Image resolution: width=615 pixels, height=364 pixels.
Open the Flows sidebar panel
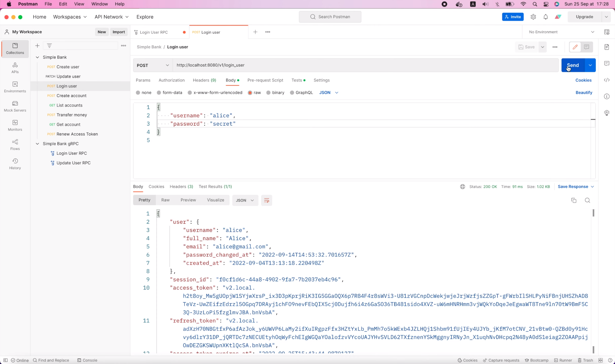[15, 145]
